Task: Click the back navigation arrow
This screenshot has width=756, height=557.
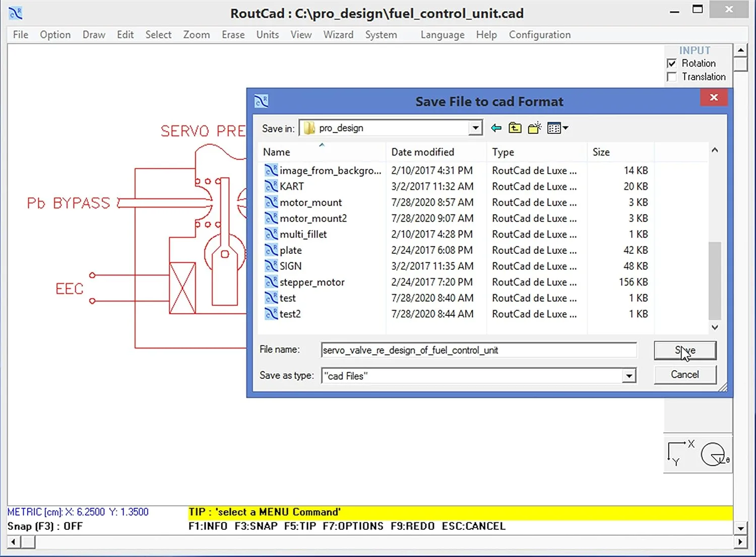Action: tap(496, 127)
